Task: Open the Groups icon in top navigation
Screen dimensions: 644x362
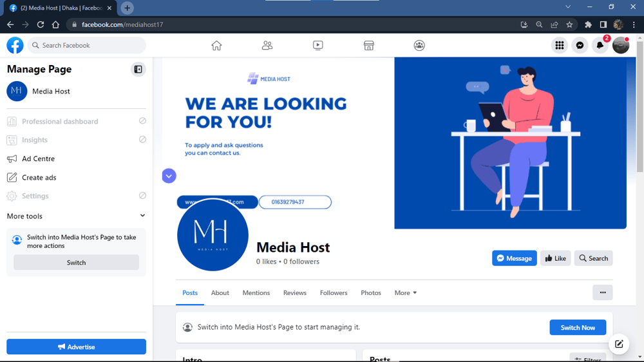Action: pos(419,45)
